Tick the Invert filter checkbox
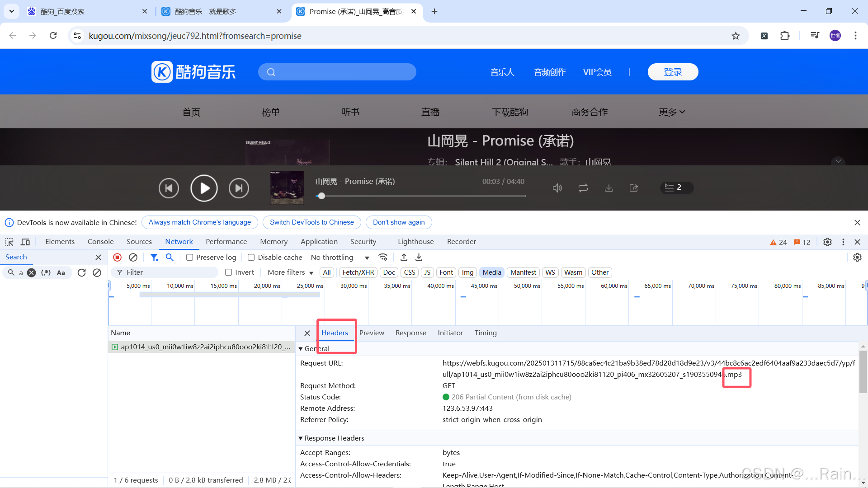The width and height of the screenshot is (868, 488). pyautogui.click(x=229, y=272)
